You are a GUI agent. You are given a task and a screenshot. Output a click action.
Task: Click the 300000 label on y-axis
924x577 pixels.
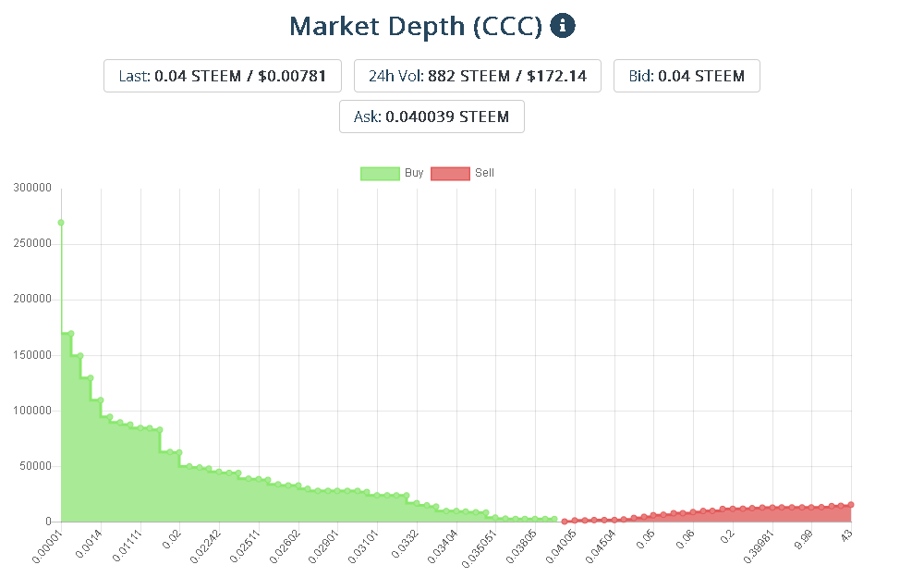[x=33, y=188]
